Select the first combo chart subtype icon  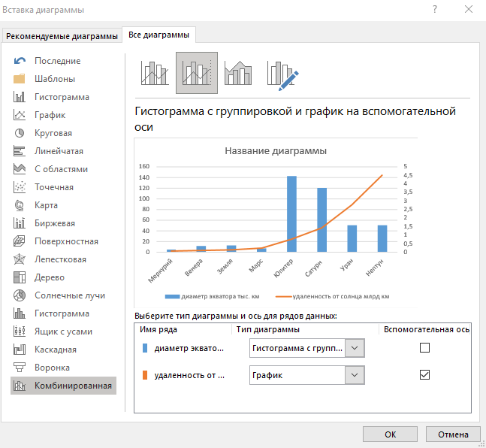155,74
